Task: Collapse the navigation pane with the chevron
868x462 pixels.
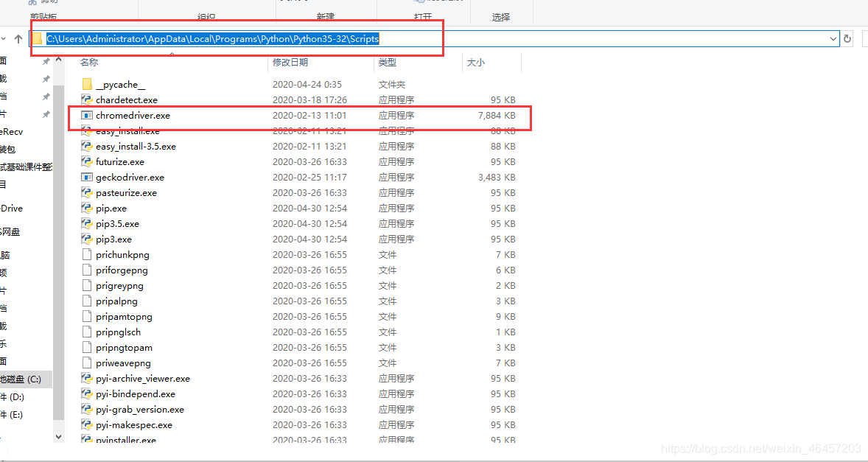Action: 5,38
